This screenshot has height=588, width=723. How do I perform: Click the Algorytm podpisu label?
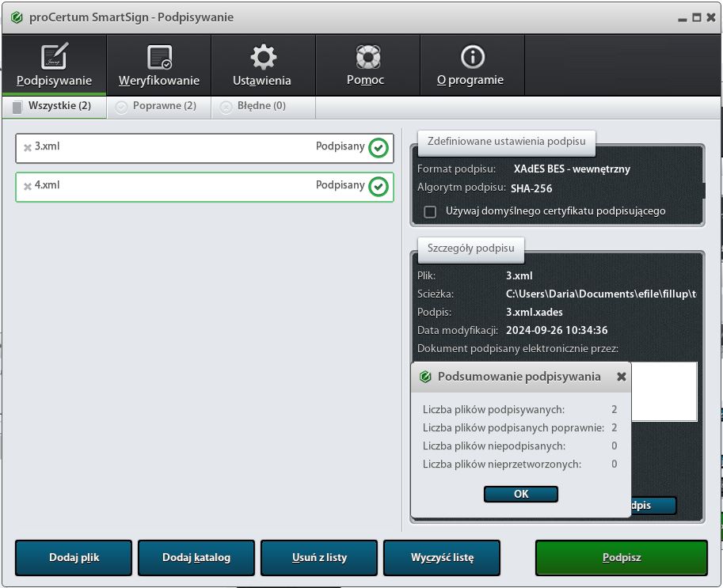[462, 188]
